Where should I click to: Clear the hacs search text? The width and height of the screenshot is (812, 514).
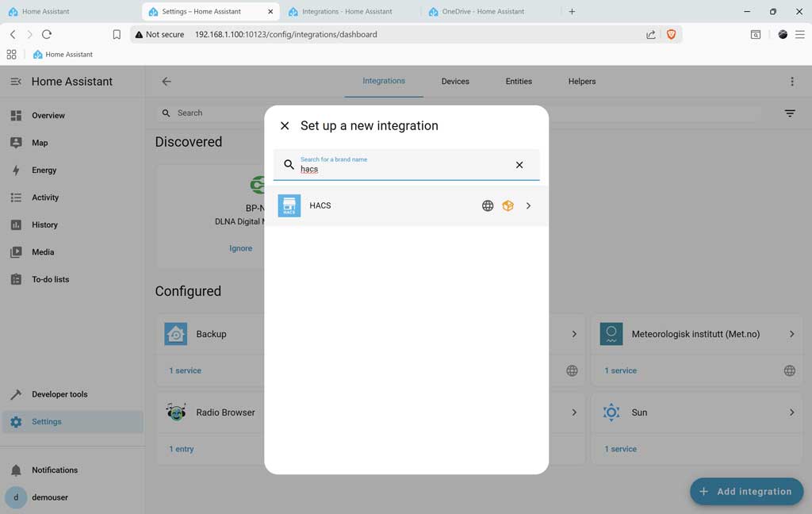[519, 165]
